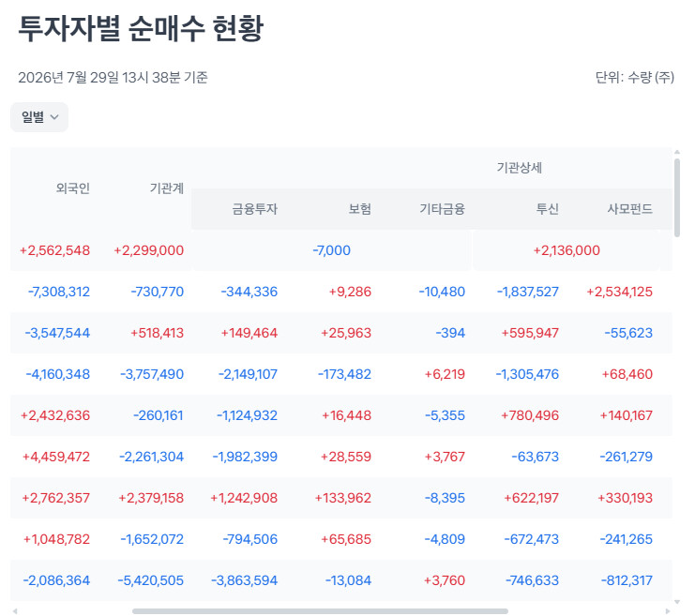Click the -7,000 merged cell
This screenshot has width=695, height=616.
point(331,250)
